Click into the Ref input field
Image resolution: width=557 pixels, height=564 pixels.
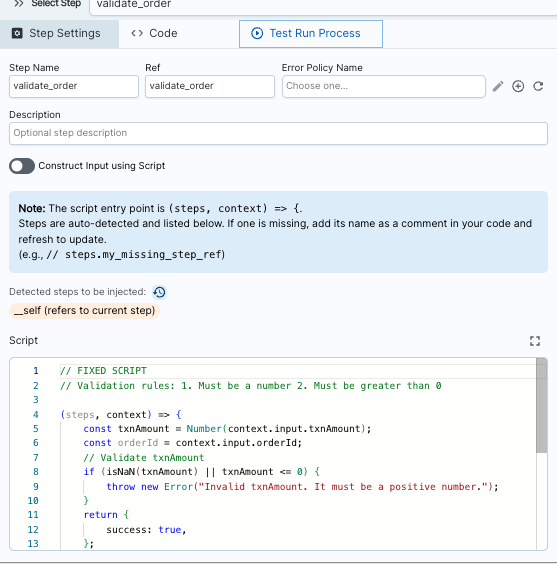210,86
